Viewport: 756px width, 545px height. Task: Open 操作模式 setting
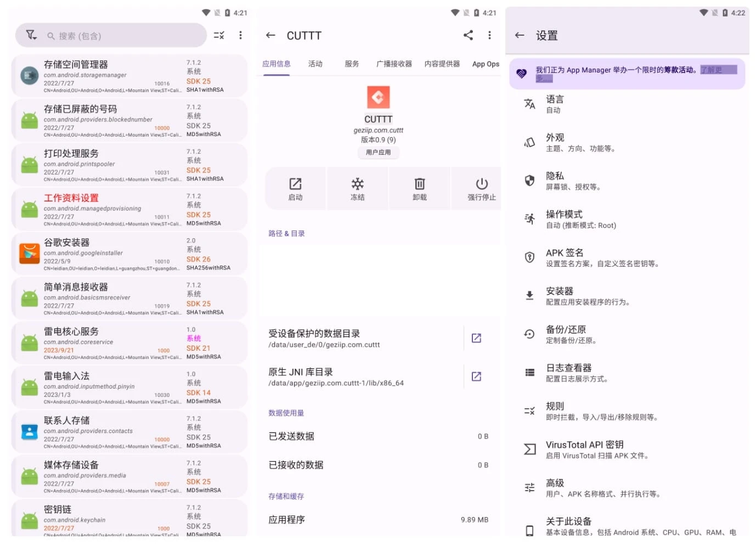pos(625,219)
